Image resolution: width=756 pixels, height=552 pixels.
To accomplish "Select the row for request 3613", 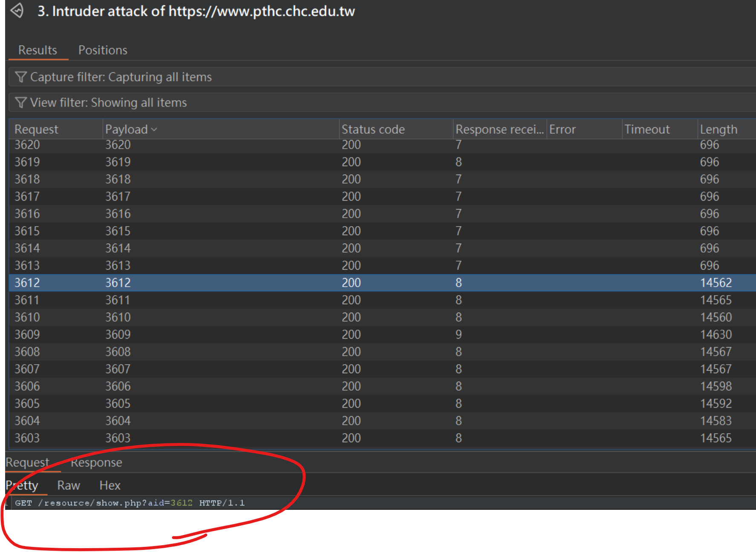I will point(382,266).
